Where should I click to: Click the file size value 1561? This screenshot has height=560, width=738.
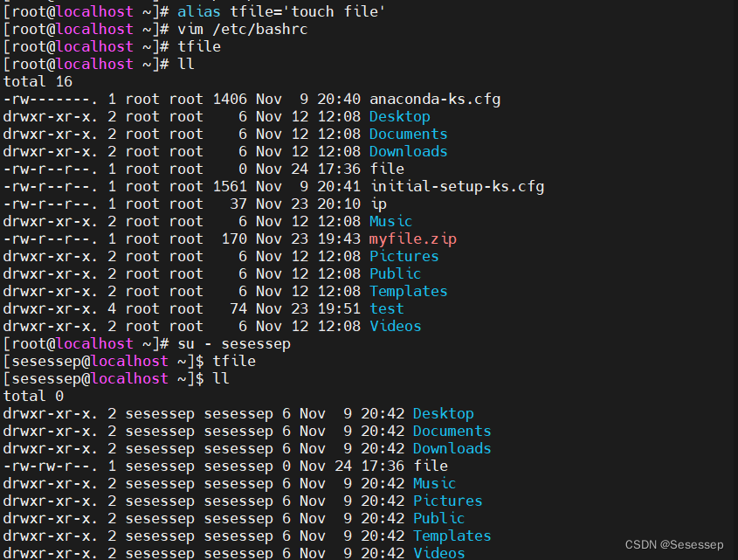pyautogui.click(x=230, y=186)
